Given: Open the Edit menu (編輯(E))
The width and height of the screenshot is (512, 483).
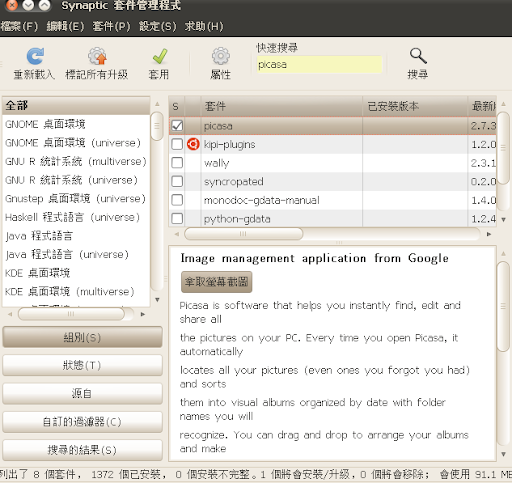Looking at the screenshot, I should click(65, 26).
